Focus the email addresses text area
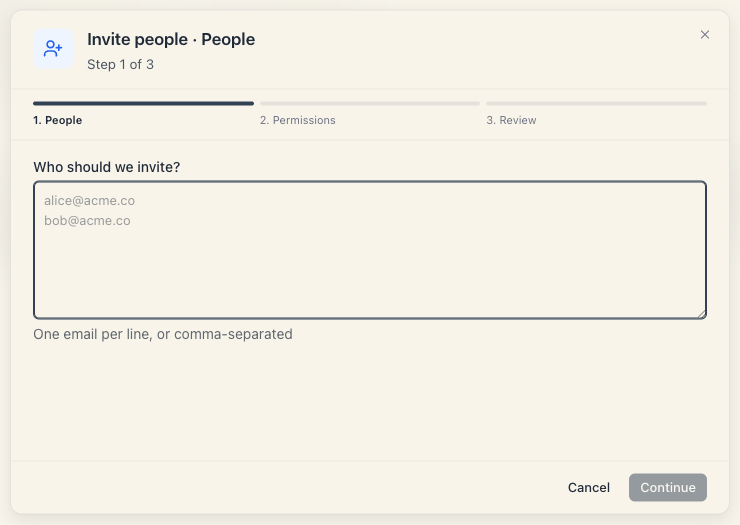The image size is (740, 525). 370,250
